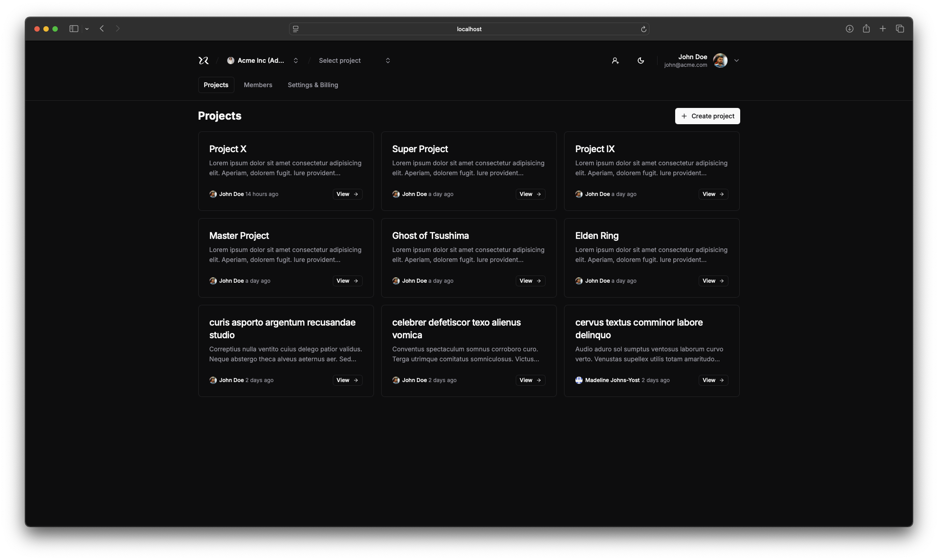938x560 pixels.
Task: Toggle the downloads indicator in the browser toolbar
Action: point(849,28)
